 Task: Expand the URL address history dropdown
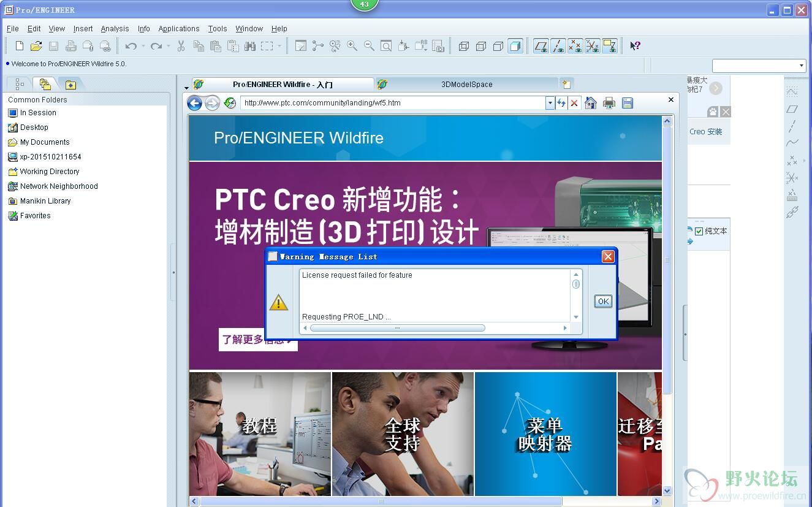pos(550,103)
